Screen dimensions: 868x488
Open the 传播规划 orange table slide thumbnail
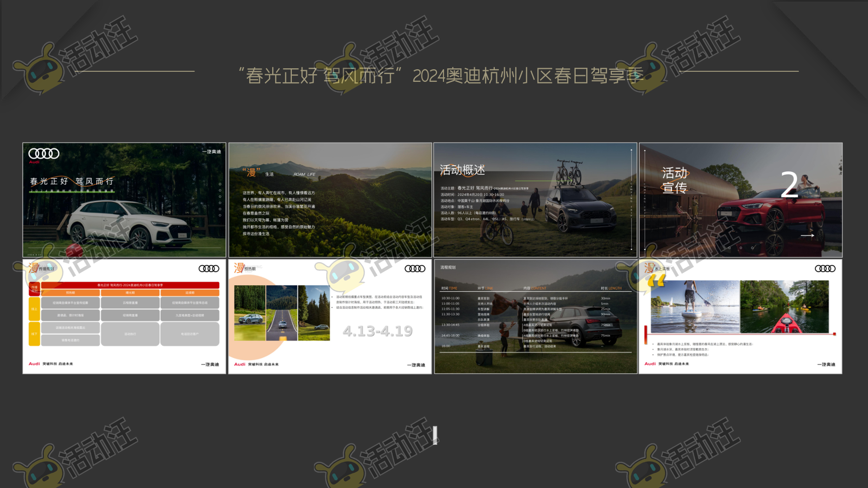[124, 316]
